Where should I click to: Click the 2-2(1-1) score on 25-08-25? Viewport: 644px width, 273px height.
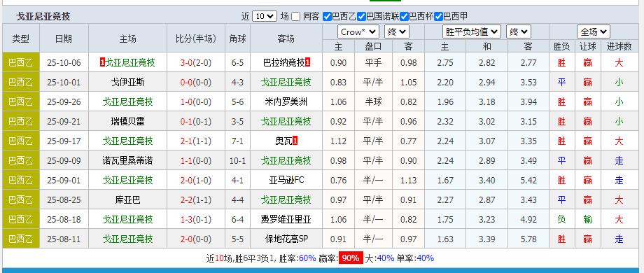(196, 200)
